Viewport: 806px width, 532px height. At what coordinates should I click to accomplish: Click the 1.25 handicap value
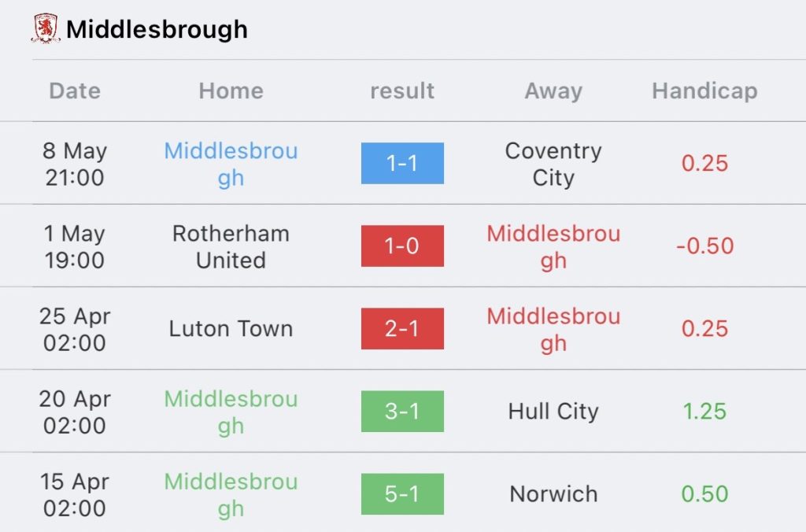pos(704,412)
